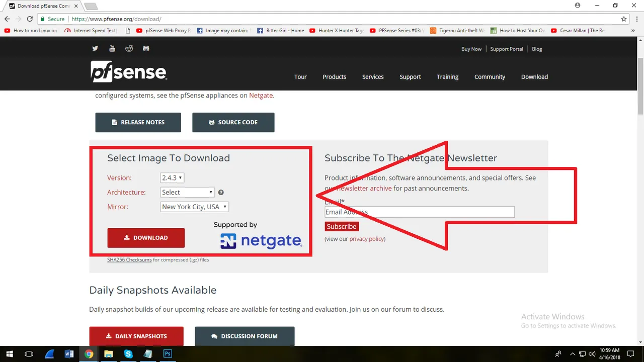Screen dimensions: 644x362
Task: Click the Netgate logo
Action: pyautogui.click(x=261, y=241)
